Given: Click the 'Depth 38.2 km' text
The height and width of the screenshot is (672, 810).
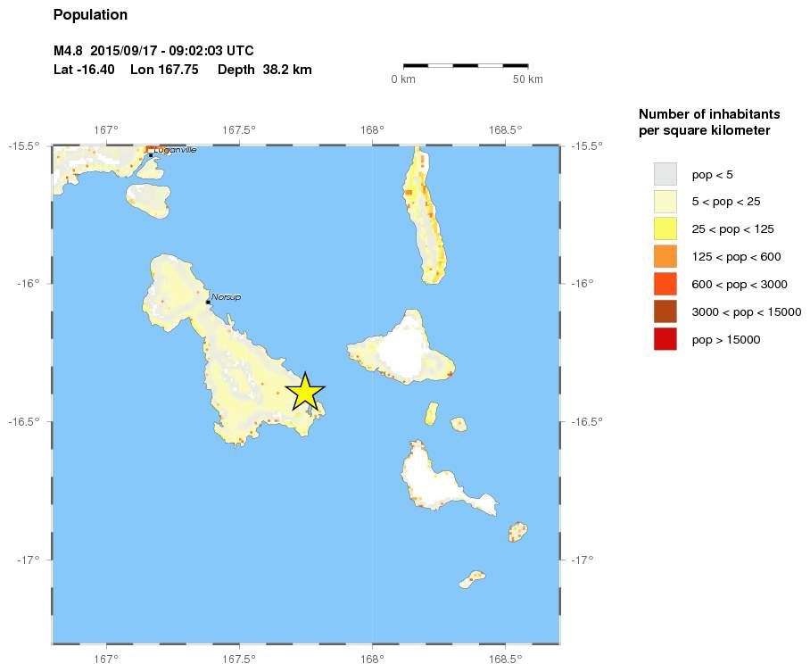Looking at the screenshot, I should click(265, 70).
